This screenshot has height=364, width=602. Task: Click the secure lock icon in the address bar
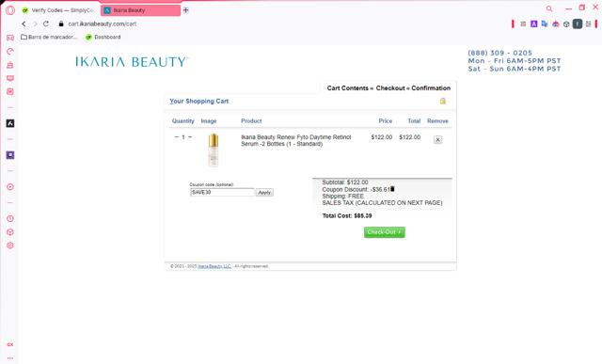click(60, 24)
